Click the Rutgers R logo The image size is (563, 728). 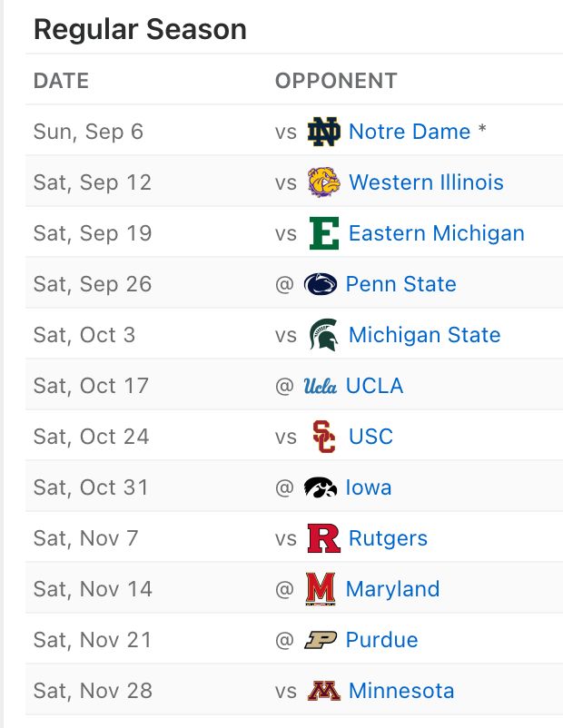pyautogui.click(x=324, y=538)
